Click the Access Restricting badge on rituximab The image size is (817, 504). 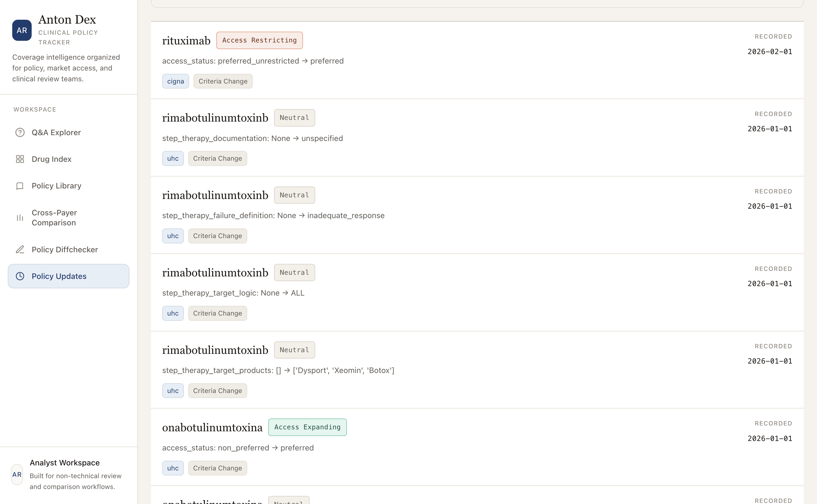(x=259, y=40)
